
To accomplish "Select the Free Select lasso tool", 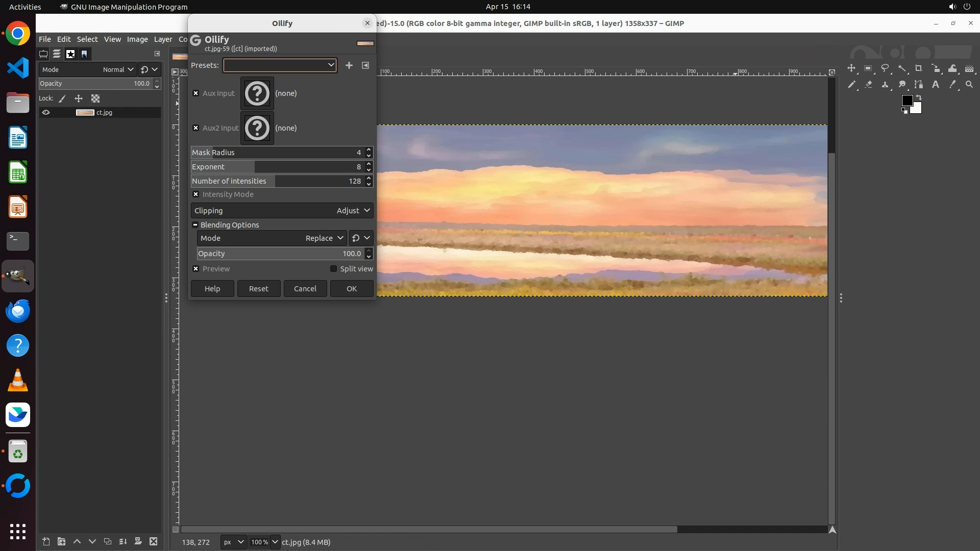I will pyautogui.click(x=885, y=68).
